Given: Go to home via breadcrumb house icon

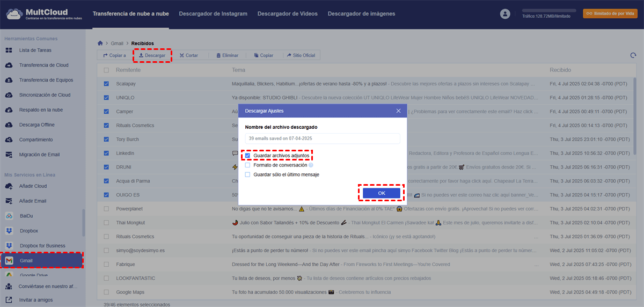Looking at the screenshot, I should (x=100, y=43).
